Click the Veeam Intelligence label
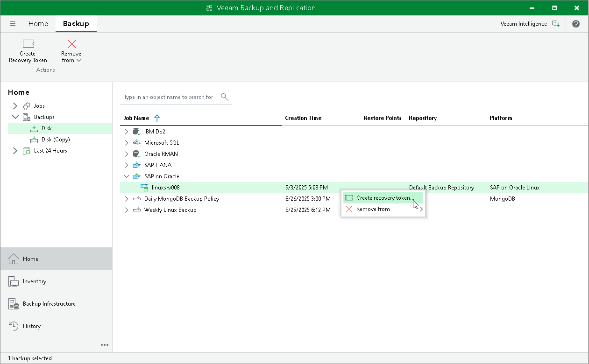Screen dimensions: 589x364 [524, 24]
